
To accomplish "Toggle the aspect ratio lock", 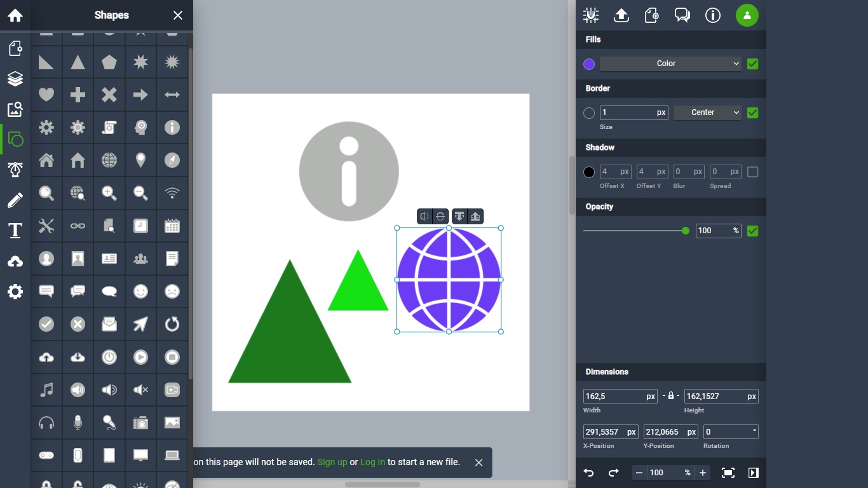I will tap(671, 396).
